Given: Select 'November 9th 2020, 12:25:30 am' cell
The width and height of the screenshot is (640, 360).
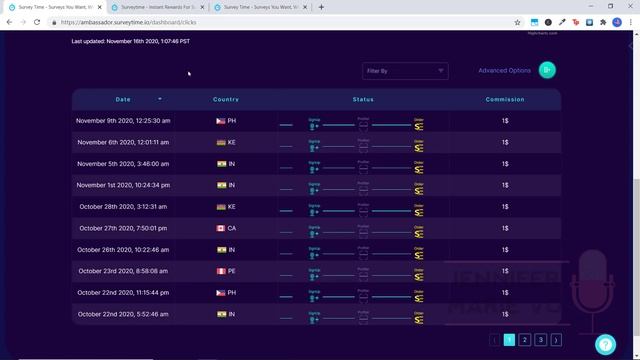Looking at the screenshot, I should tap(123, 121).
